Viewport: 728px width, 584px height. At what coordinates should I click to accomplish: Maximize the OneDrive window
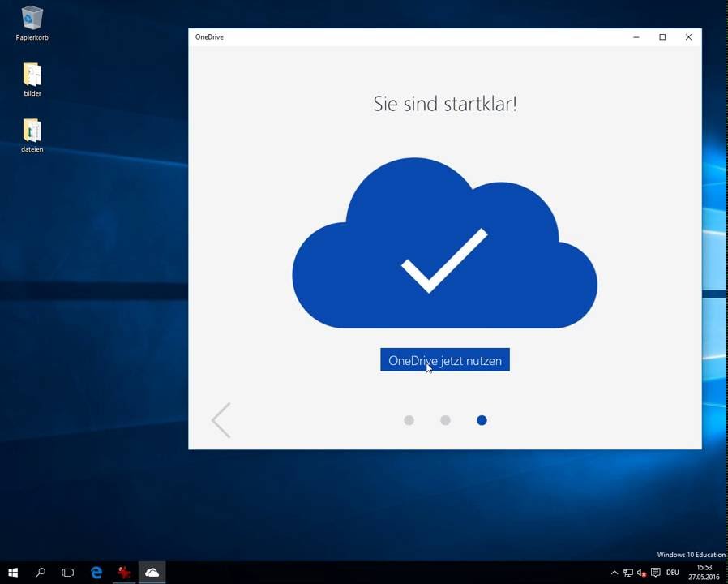662,37
